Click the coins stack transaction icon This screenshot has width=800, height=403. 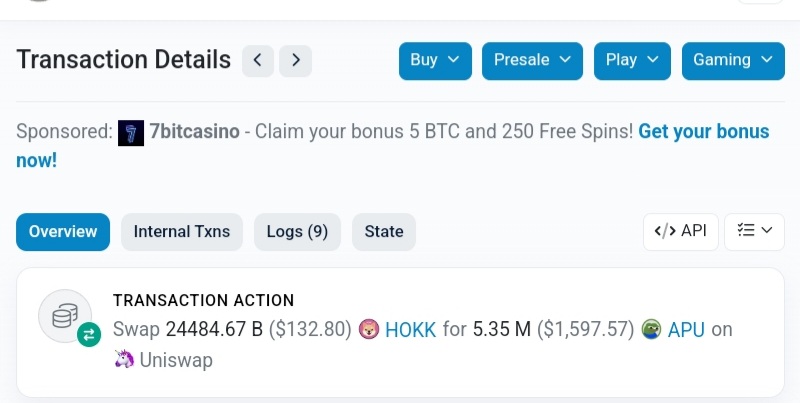pyautogui.click(x=65, y=316)
